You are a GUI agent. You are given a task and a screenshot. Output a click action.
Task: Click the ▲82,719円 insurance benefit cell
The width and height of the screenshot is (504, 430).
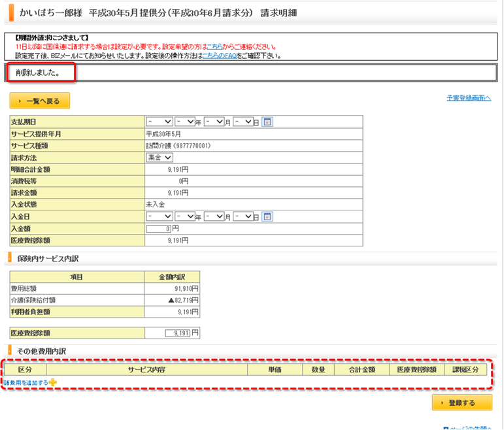coord(172,300)
